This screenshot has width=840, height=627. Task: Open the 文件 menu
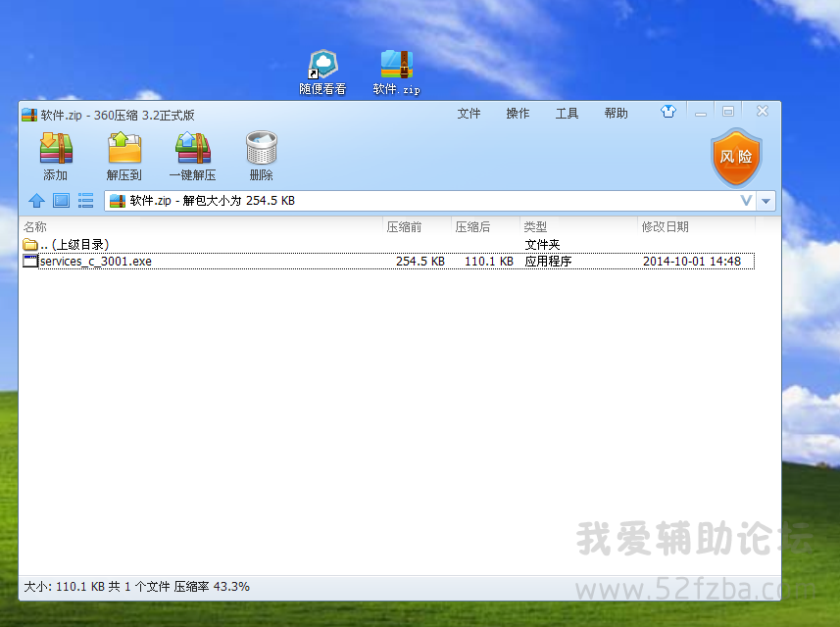pos(469,114)
